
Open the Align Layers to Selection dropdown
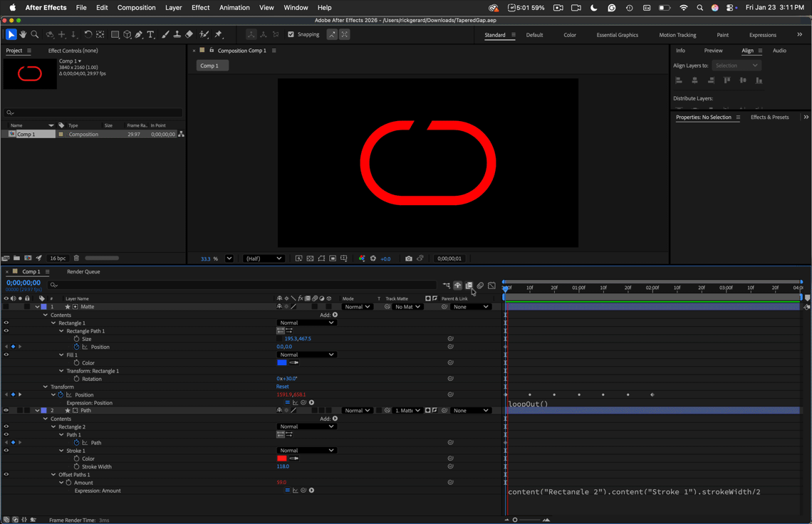point(736,65)
